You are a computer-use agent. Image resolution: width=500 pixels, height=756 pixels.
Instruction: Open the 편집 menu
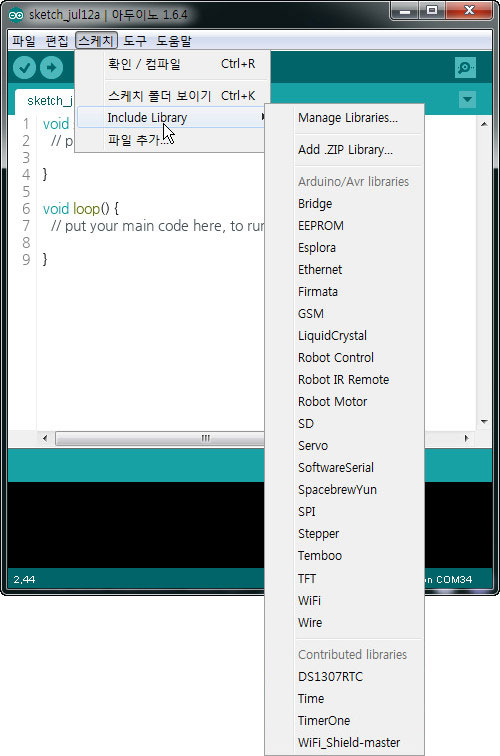click(x=57, y=41)
